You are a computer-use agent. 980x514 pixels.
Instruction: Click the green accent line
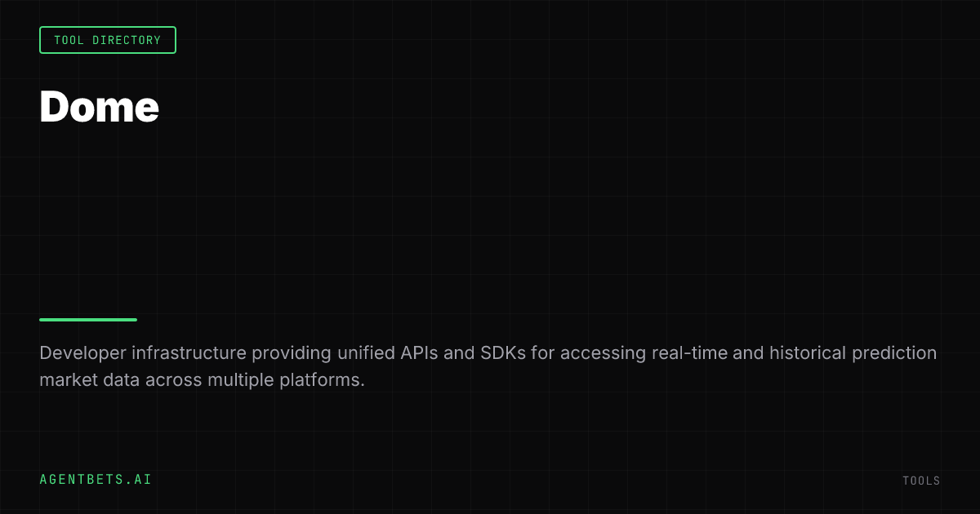click(x=88, y=320)
